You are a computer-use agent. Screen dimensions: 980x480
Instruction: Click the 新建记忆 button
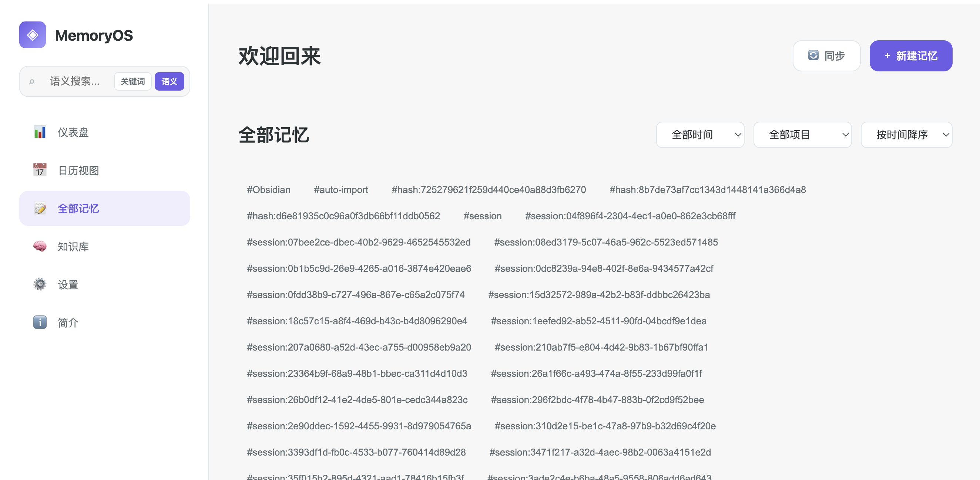point(910,56)
